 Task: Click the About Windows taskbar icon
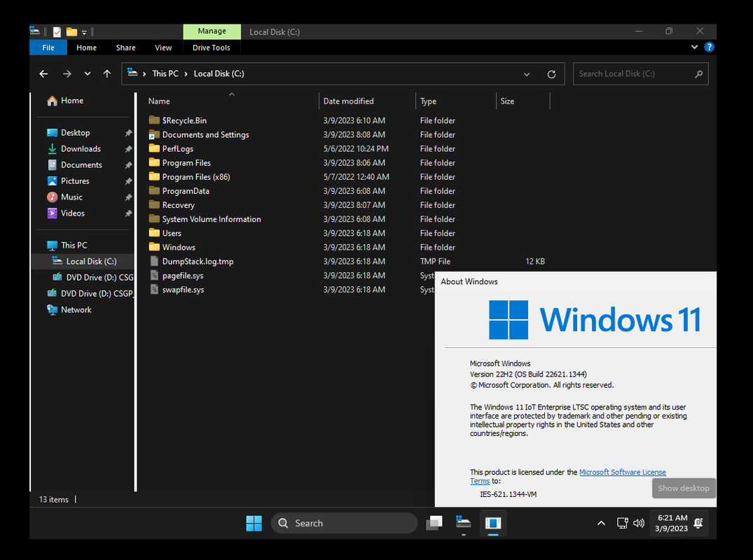tap(493, 523)
